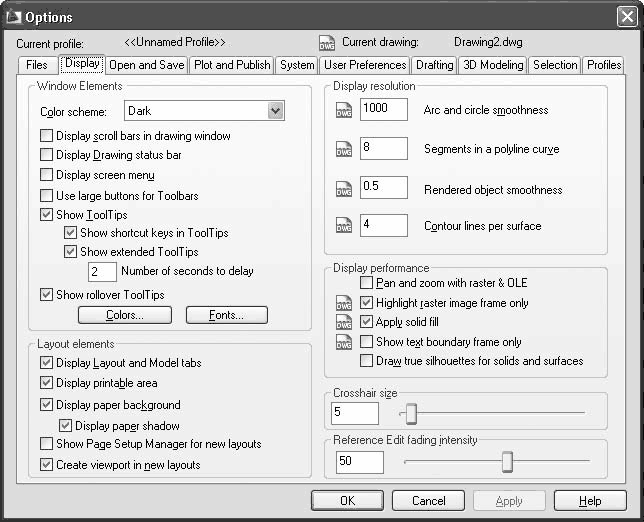
Task: Click the DWG icon next to Current drawing label
Action: click(x=326, y=43)
